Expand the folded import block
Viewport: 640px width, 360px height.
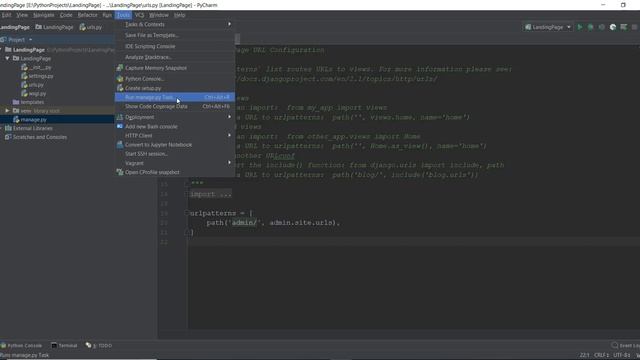point(211,194)
